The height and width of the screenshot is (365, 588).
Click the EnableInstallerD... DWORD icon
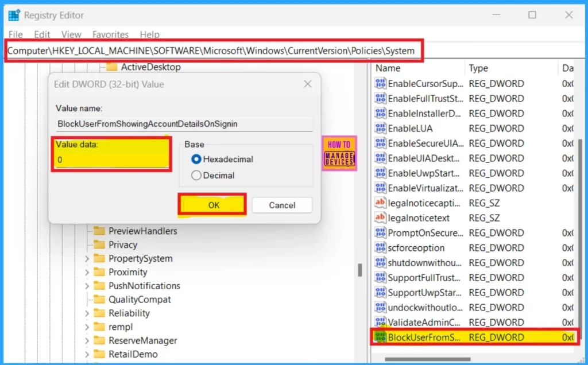point(380,113)
